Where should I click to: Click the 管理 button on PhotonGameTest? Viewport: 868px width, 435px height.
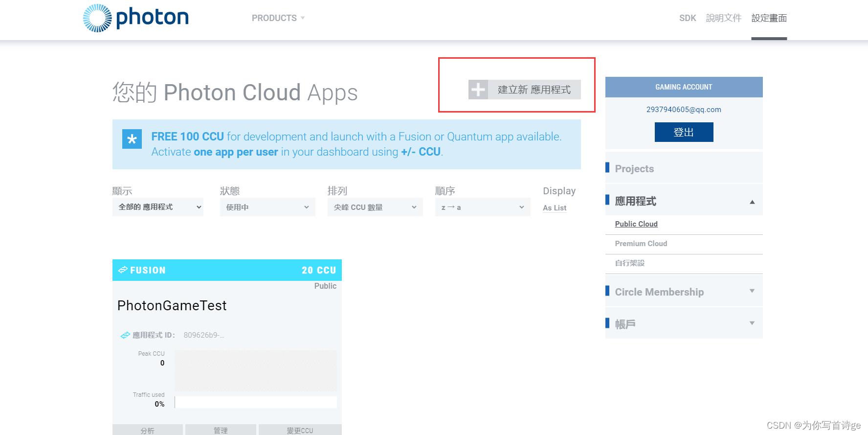click(221, 430)
